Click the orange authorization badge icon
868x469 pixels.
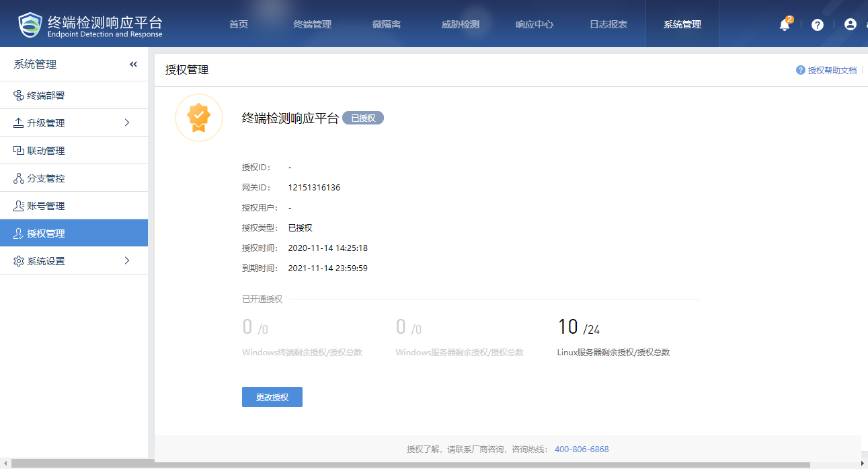tap(198, 118)
